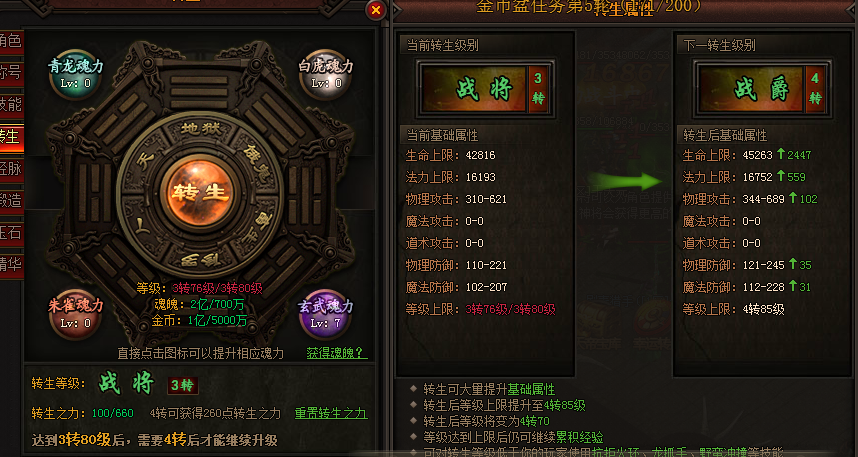Upgrade the 玄武魂力 Lv 7 orb
Viewport: 858px width, 457px height.
pos(326,314)
